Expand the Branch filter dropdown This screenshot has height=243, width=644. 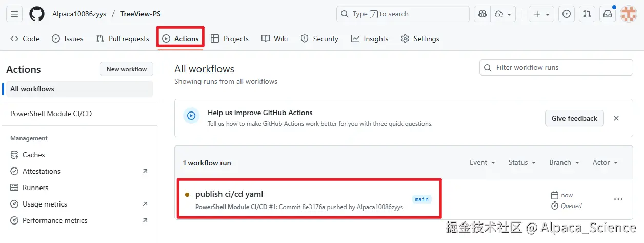click(x=564, y=162)
